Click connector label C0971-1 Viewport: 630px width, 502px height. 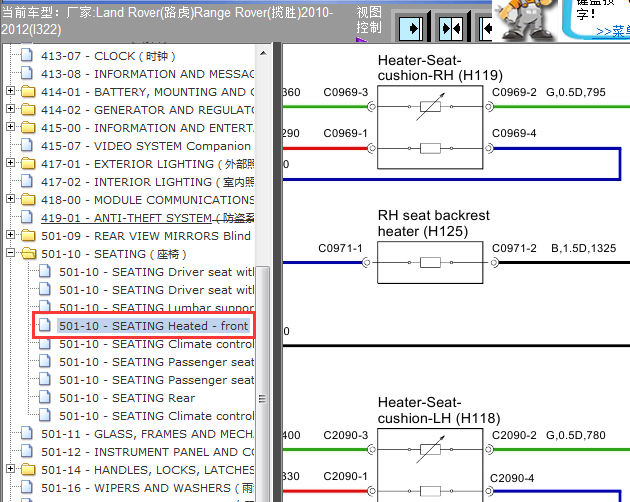click(340, 248)
